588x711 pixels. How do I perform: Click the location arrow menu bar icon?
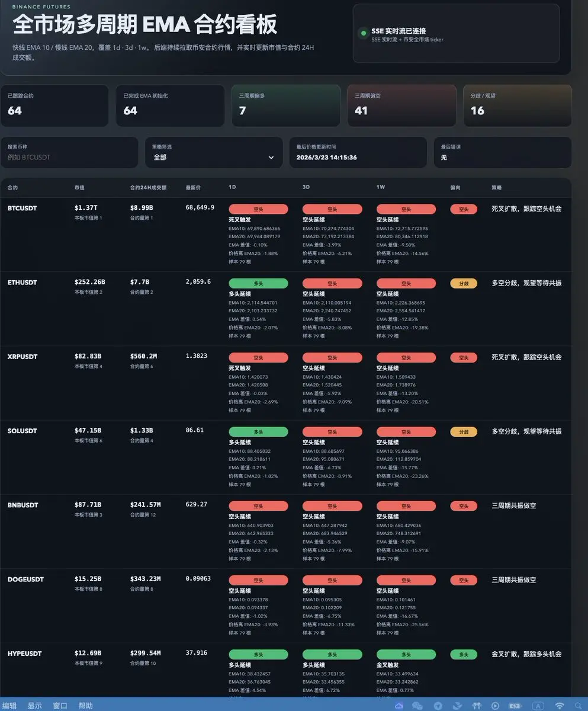[438, 706]
